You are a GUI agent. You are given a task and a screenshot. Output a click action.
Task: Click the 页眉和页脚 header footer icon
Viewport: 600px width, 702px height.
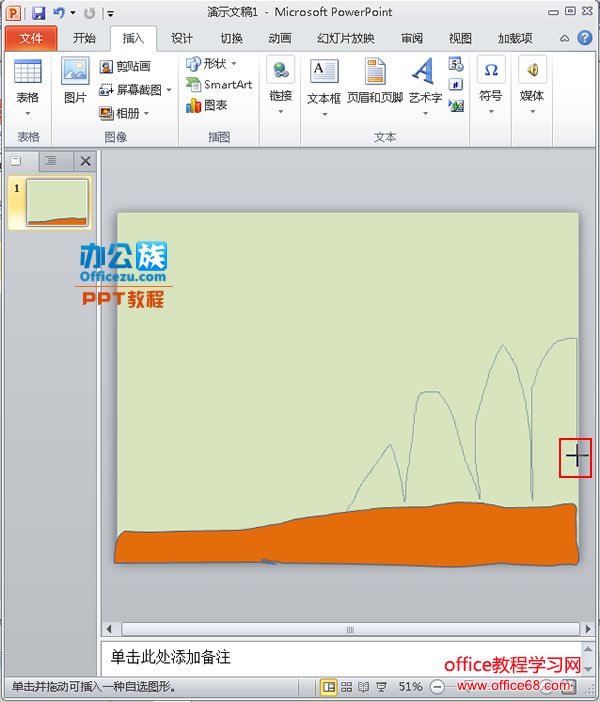point(375,71)
